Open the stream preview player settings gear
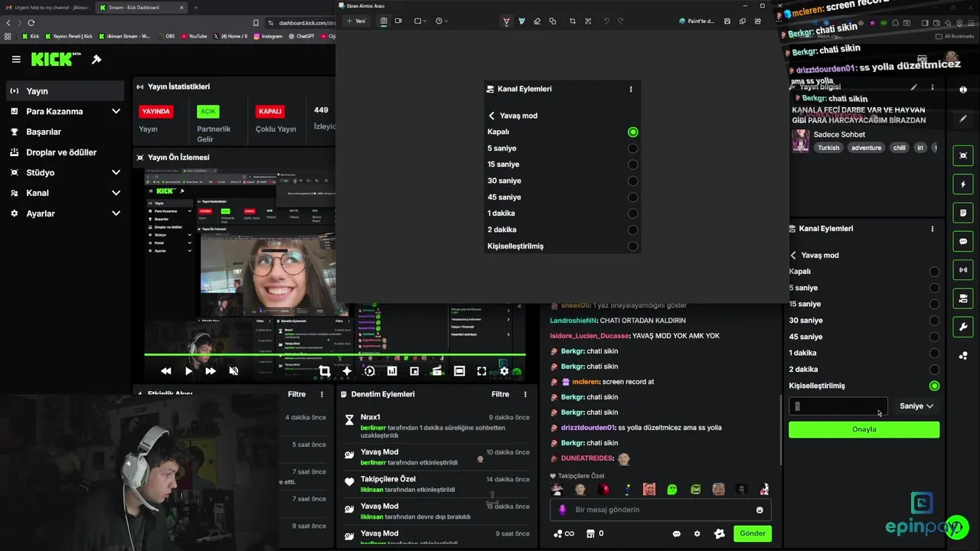This screenshot has height=551, width=980. tap(504, 371)
